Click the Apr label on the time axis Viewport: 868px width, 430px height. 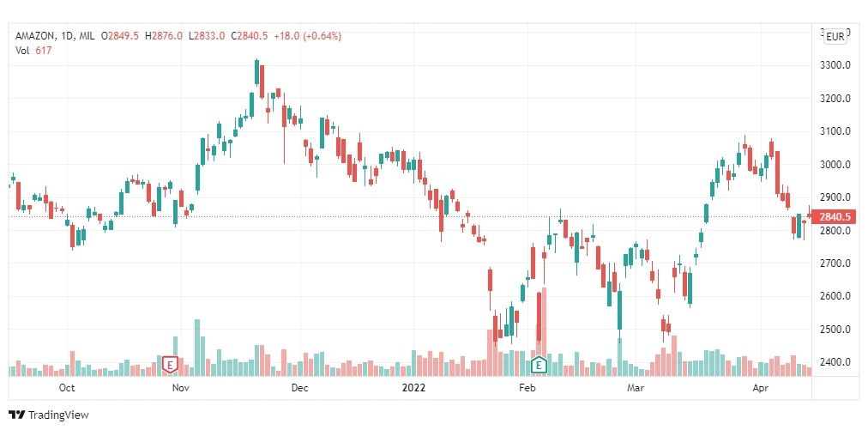pyautogui.click(x=761, y=388)
